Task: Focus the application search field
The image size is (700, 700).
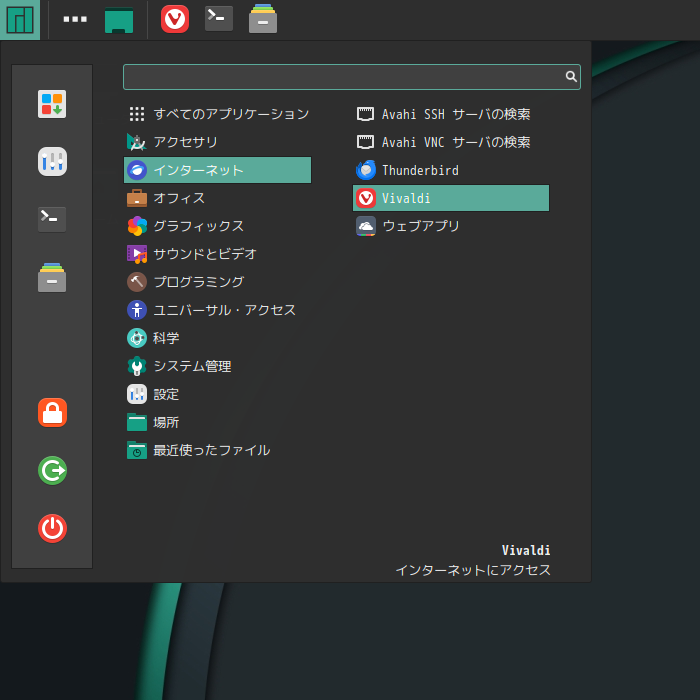Action: coord(352,77)
